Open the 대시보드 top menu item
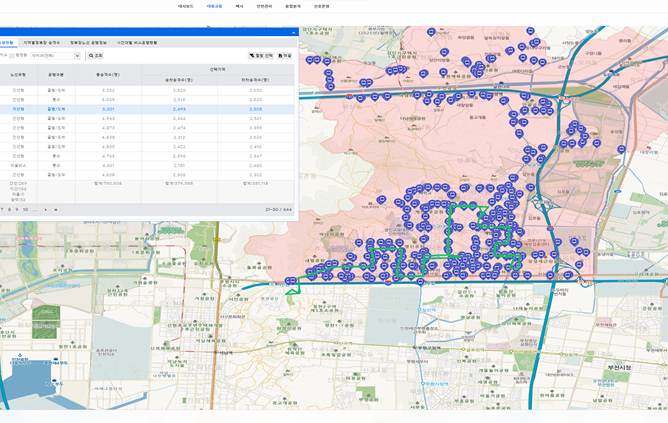668x423 pixels. pyautogui.click(x=185, y=6)
